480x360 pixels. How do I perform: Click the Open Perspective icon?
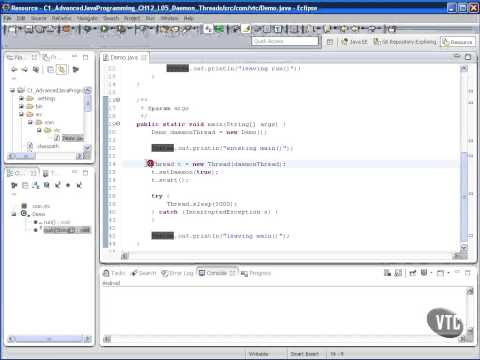pyautogui.click(x=330, y=42)
